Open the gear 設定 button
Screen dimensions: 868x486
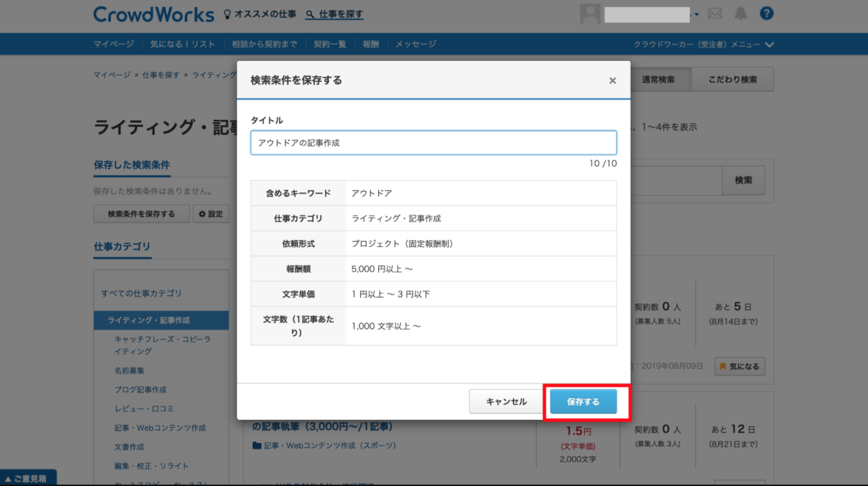[x=211, y=214]
